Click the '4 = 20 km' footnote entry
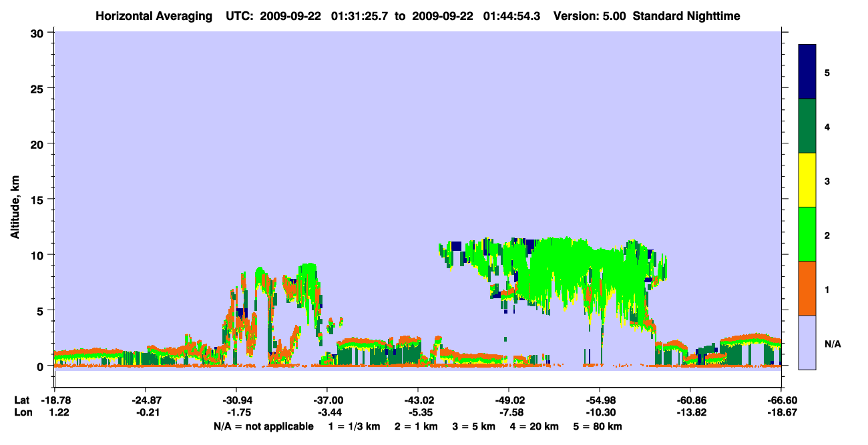 [x=534, y=426]
